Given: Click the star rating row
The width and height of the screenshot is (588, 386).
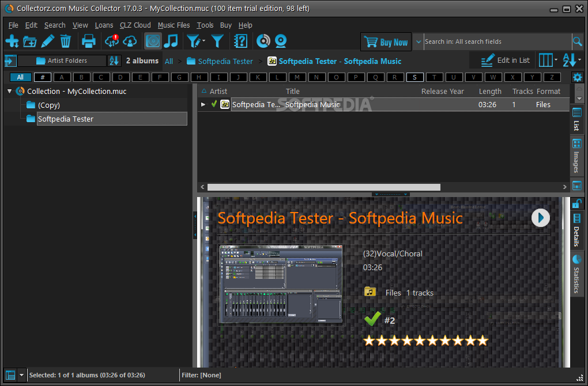Looking at the screenshot, I should pos(425,340).
